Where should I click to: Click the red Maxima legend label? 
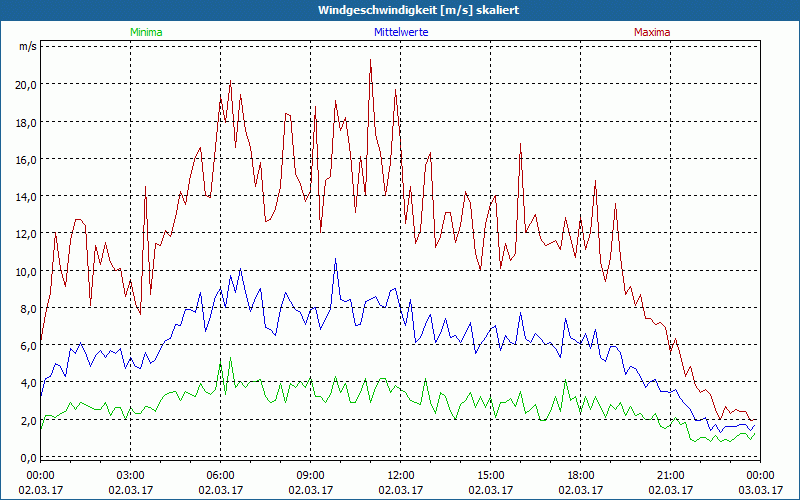(652, 32)
